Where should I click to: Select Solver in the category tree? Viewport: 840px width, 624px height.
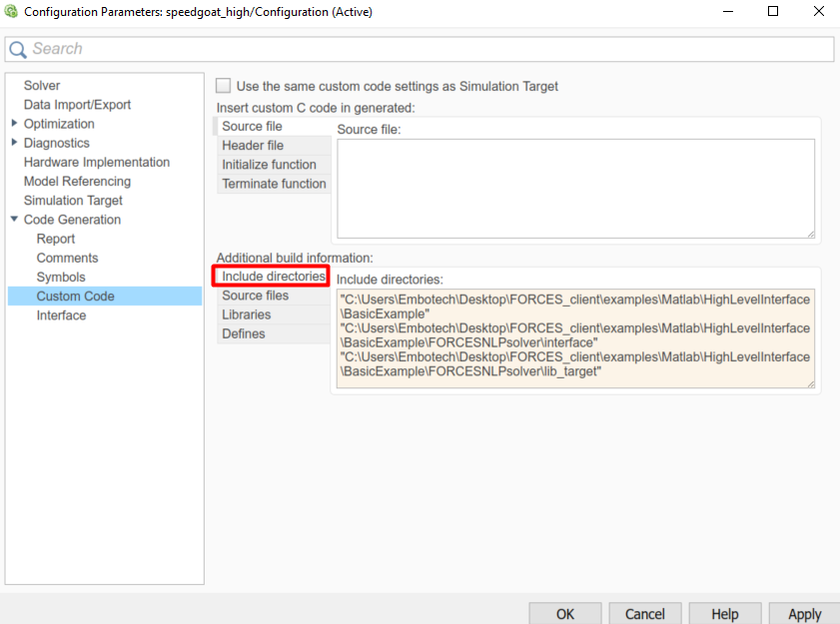[x=42, y=86]
